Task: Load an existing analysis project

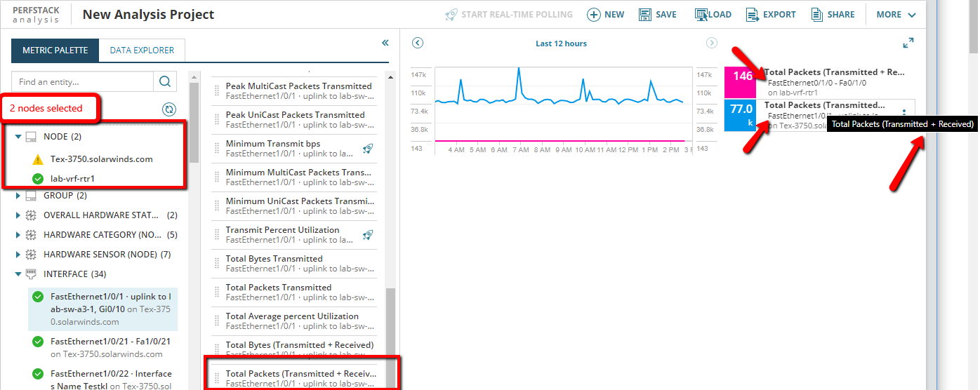Action: point(713,15)
